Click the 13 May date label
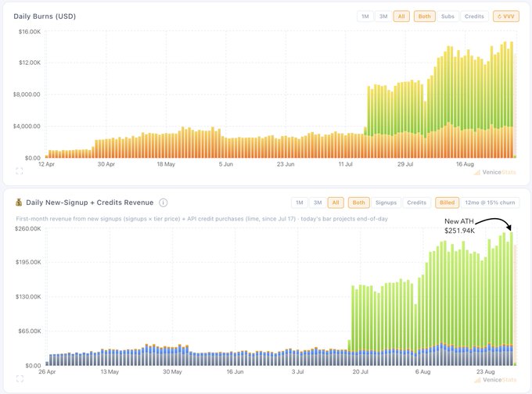The height and width of the screenshot is (394, 532). coord(110,371)
